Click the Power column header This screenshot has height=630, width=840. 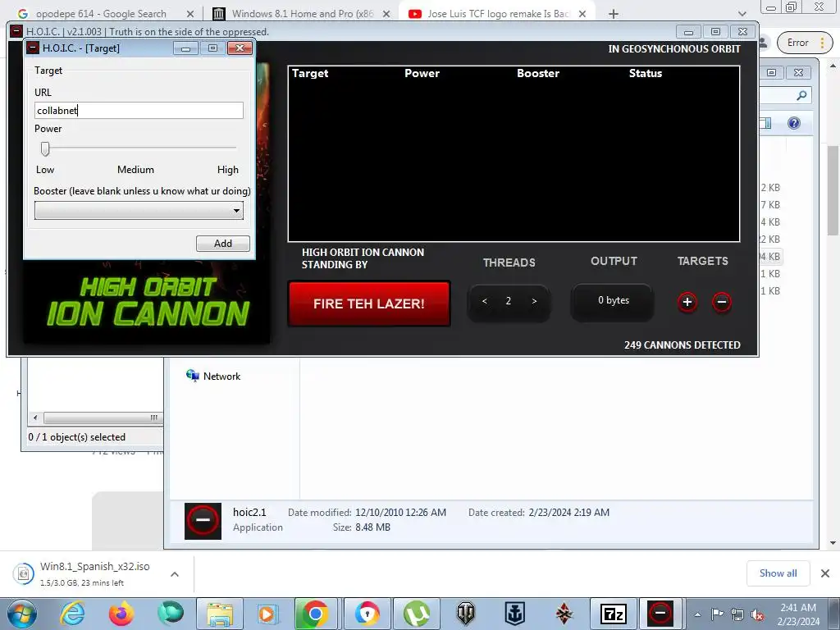(x=422, y=73)
